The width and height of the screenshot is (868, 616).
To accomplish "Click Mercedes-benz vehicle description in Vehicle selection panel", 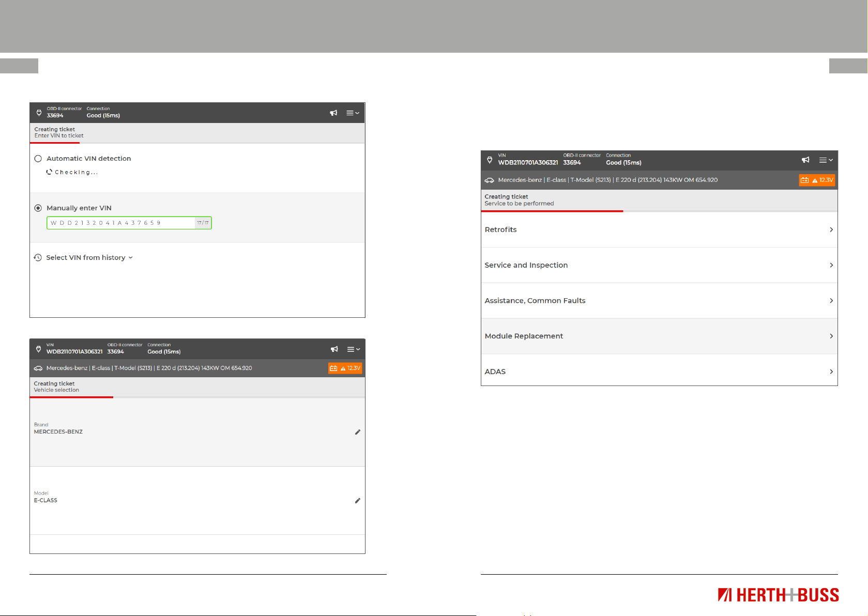I will [149, 368].
